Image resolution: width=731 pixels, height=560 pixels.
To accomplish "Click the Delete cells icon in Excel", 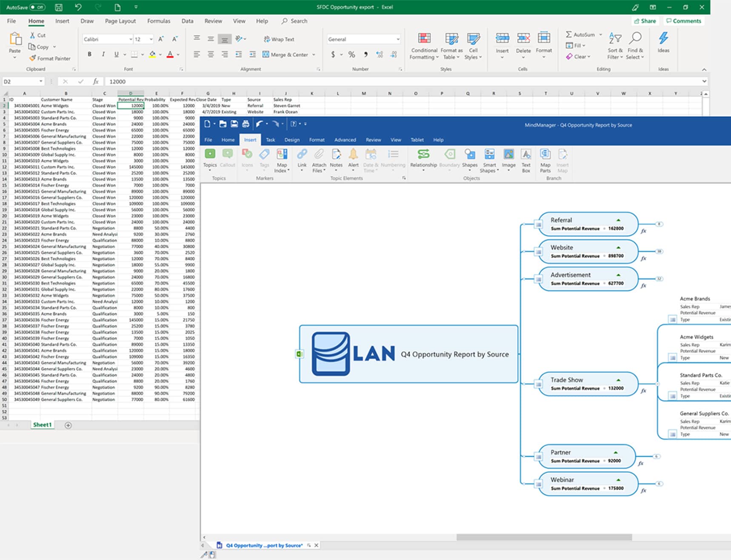I will pos(523,38).
